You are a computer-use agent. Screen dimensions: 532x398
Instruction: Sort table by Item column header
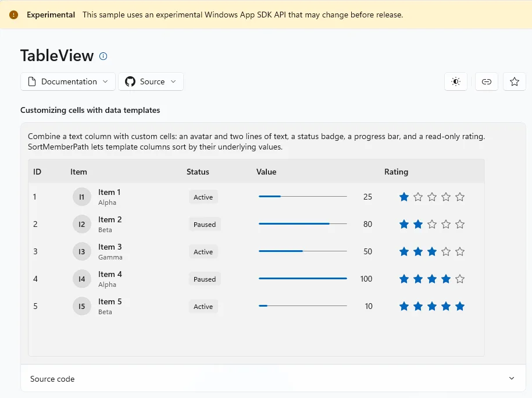coord(78,172)
